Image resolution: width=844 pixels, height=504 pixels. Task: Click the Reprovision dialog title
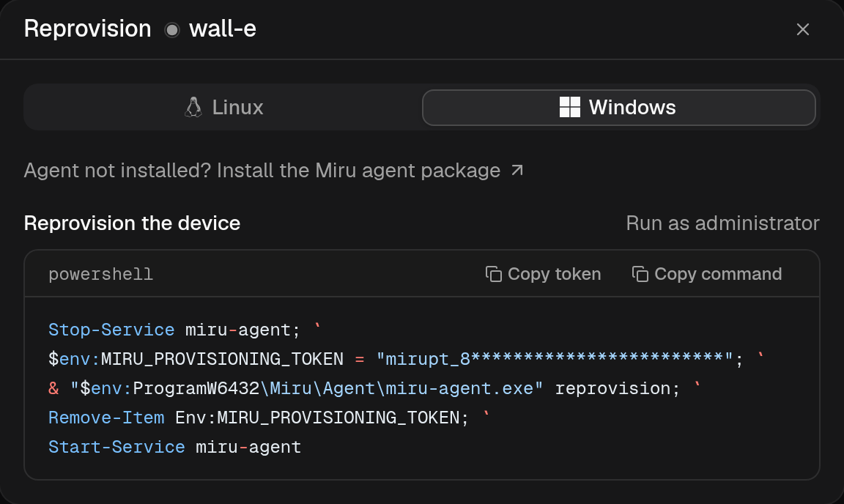(88, 29)
